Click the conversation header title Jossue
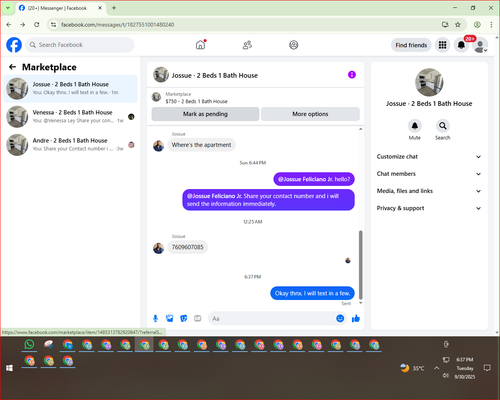The image size is (500, 400). pos(215,75)
